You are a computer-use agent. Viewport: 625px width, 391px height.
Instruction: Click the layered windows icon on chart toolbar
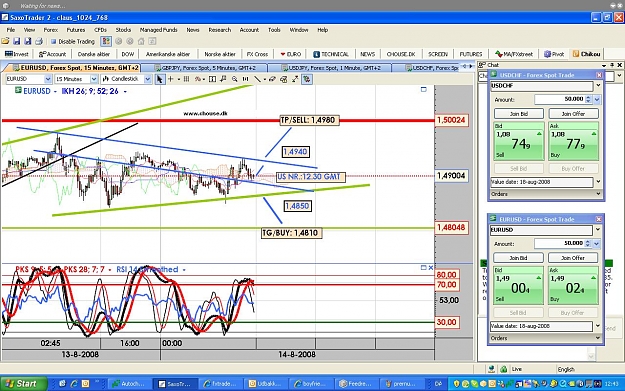284,79
